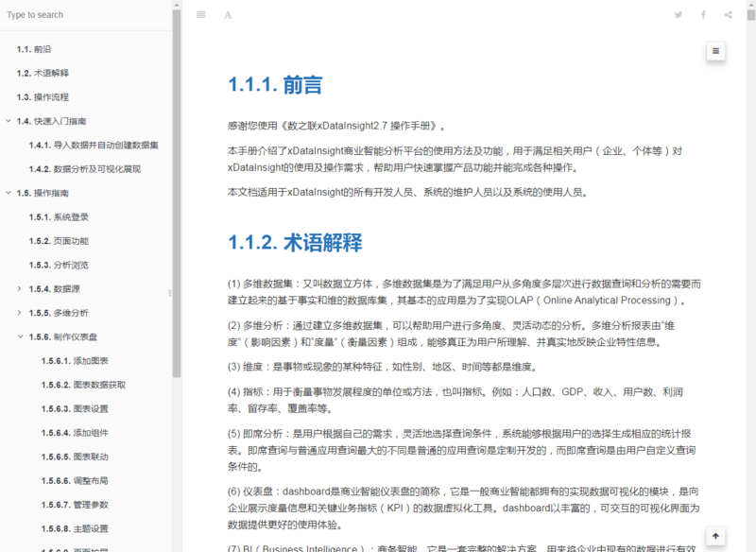The width and height of the screenshot is (756, 552).
Task: Collapse the 1.4. 快速入门指南 section
Action: pos(9,121)
